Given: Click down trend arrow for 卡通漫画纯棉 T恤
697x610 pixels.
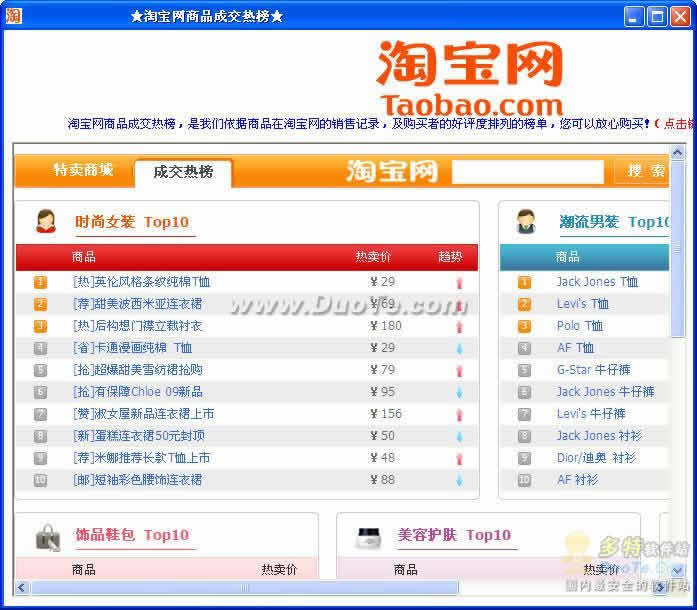Looking at the screenshot, I should (x=460, y=349).
